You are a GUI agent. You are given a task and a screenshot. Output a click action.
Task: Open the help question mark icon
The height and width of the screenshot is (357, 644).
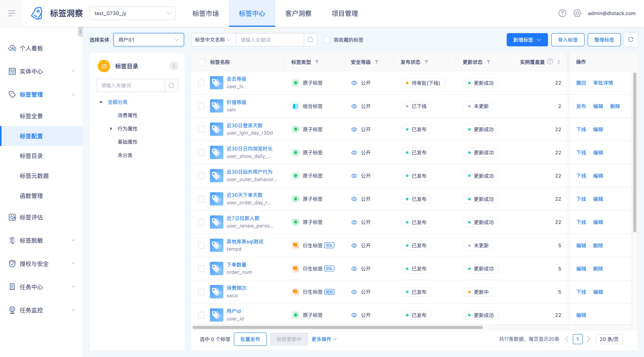(x=562, y=13)
